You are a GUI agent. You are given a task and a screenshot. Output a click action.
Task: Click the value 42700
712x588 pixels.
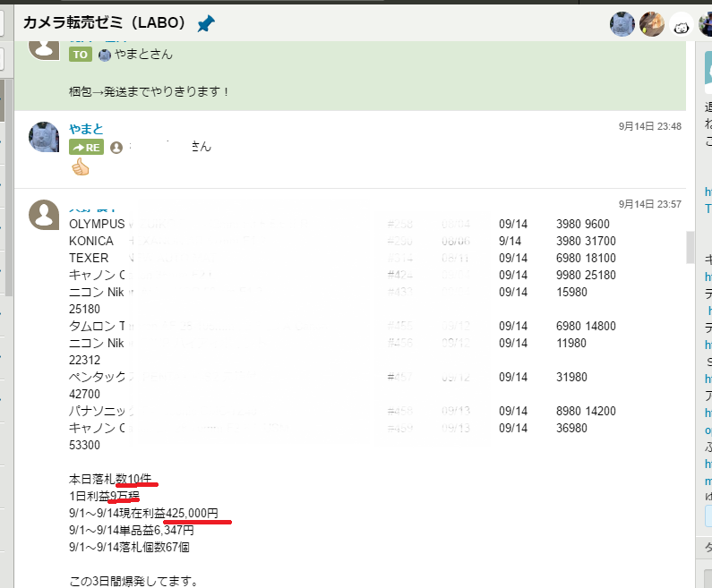coord(84,395)
